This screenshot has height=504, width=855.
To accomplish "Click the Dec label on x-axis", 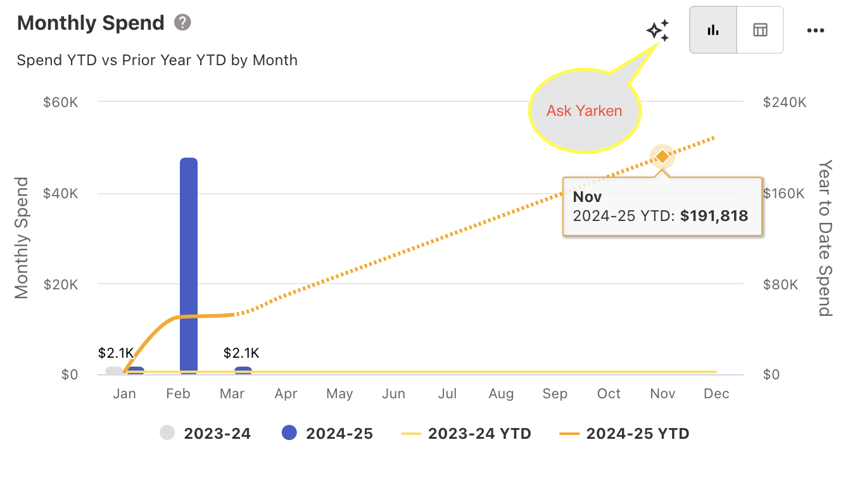I will coord(716,394).
